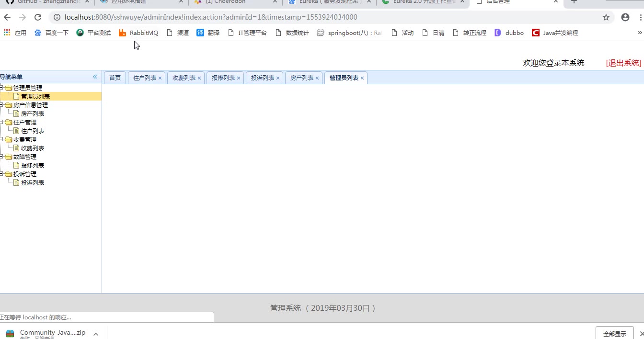The image size is (644, 339).
Task: Open 数据统计 bookmark
Action: coord(292,33)
